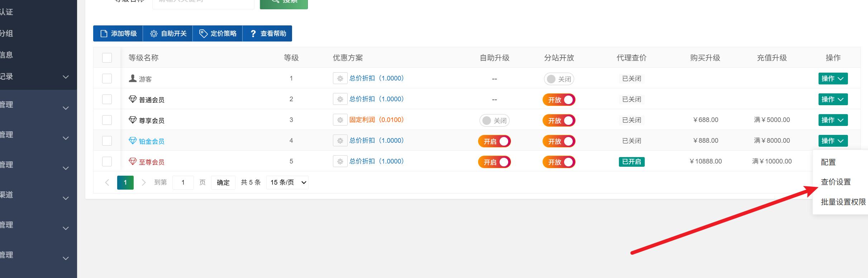This screenshot has width=868, height=278.
Task: Open the 自助开关 settings
Action: [168, 34]
